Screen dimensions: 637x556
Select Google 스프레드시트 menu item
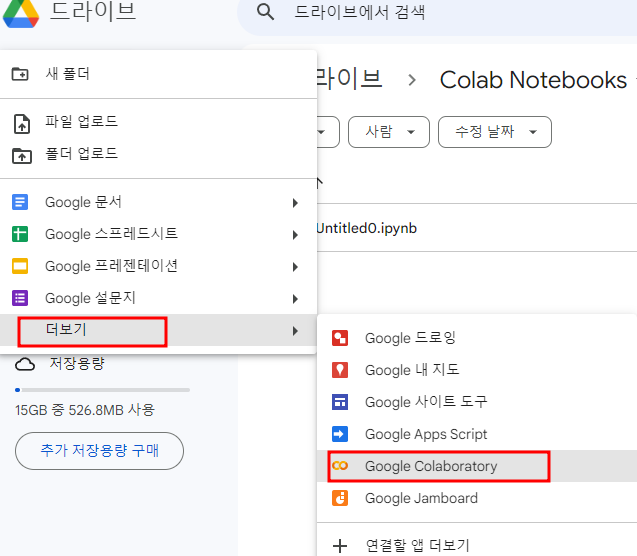pyautogui.click(x=158, y=234)
